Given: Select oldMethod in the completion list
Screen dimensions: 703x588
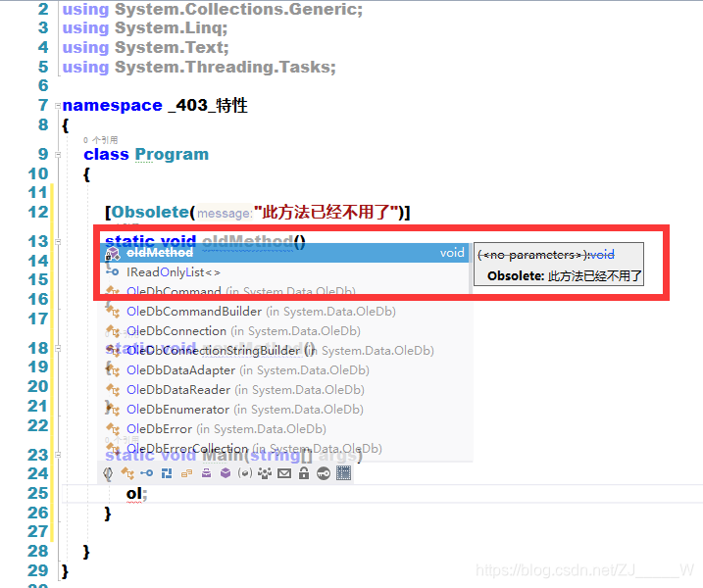Looking at the screenshot, I should [x=284, y=253].
